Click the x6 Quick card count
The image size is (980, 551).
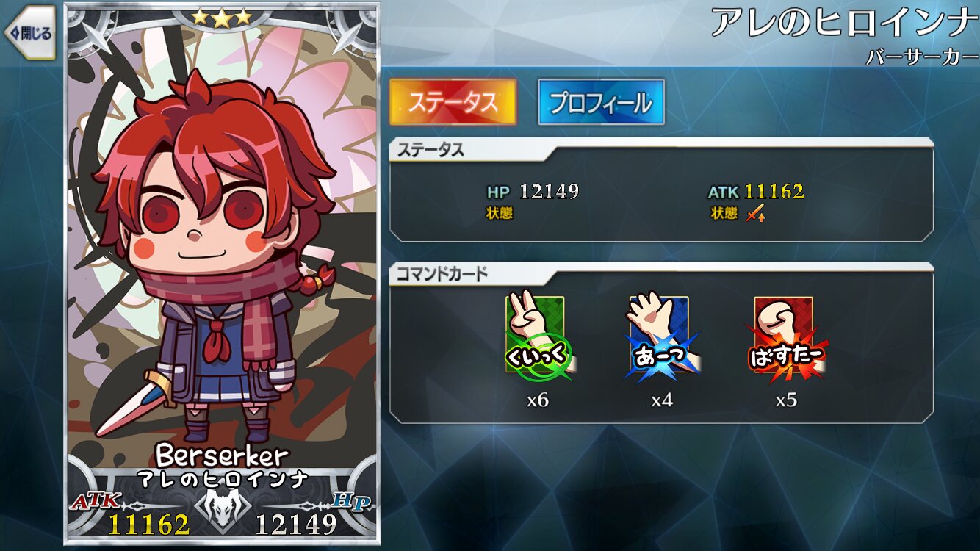point(537,400)
